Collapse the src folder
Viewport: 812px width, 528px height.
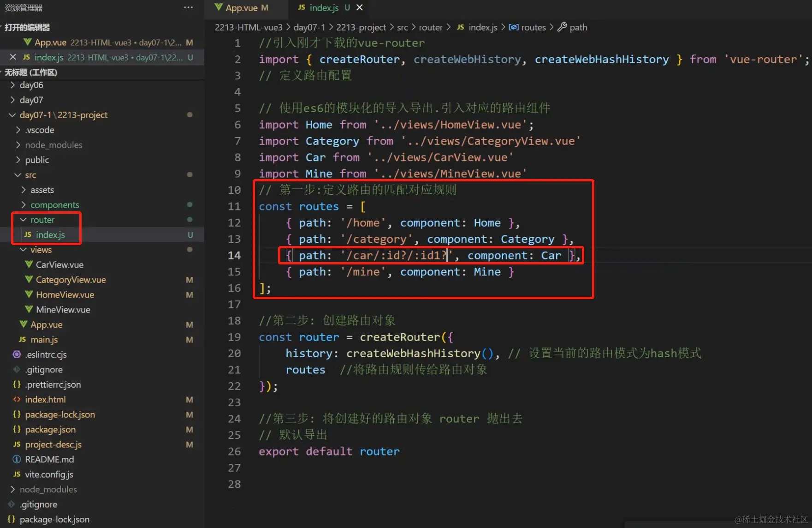18,175
